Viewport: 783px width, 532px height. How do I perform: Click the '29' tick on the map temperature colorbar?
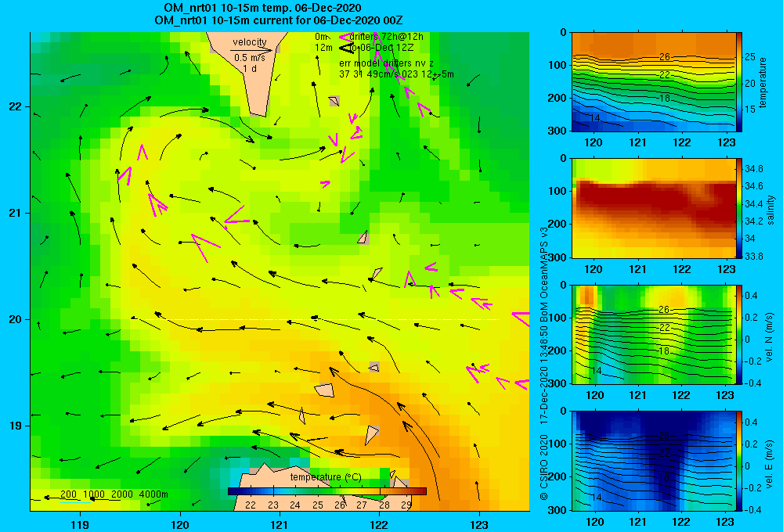406,505
